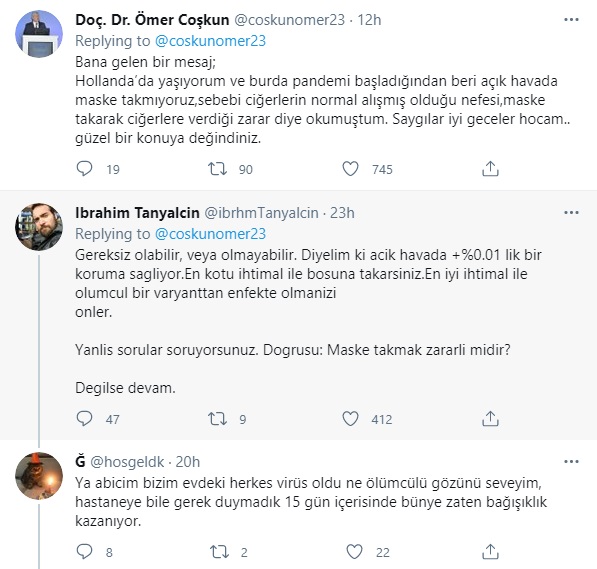Click @coskunomer23 mention in Ibrahim's reply
597x569 pixels.
(210, 234)
